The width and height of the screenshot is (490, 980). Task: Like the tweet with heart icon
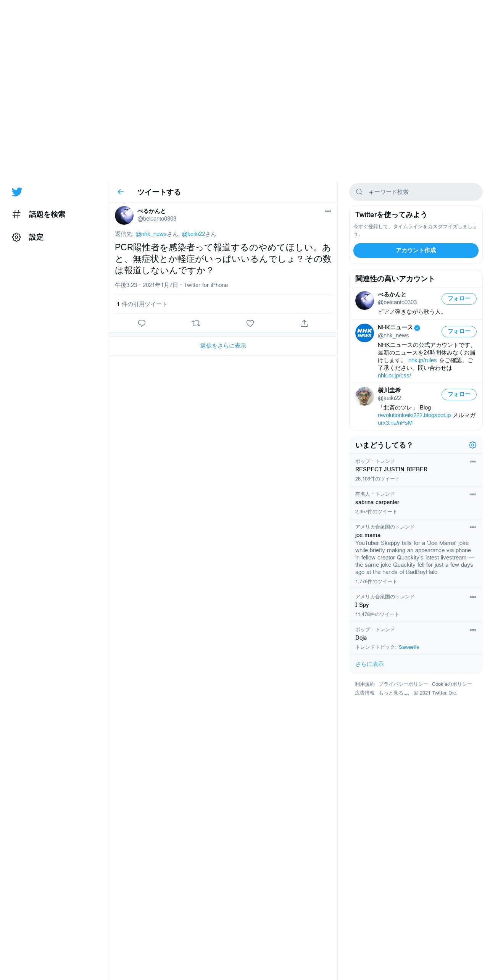point(250,323)
